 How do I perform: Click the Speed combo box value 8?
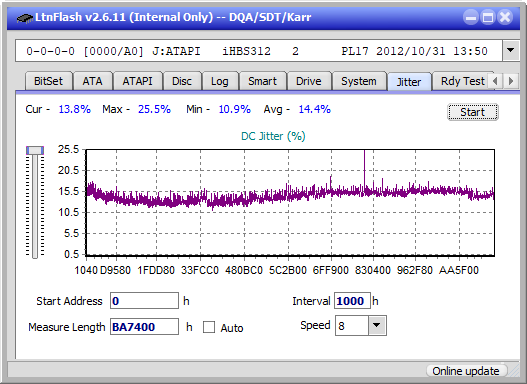click(352, 326)
